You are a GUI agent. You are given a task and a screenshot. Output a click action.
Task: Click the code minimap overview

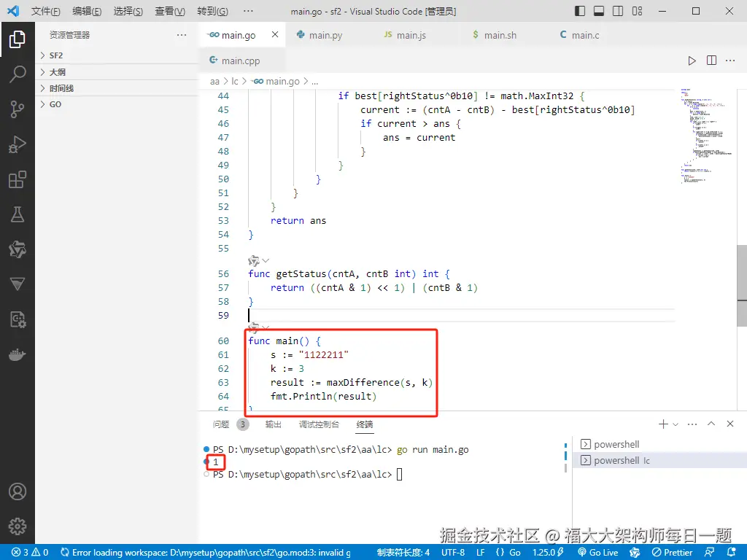click(x=707, y=136)
